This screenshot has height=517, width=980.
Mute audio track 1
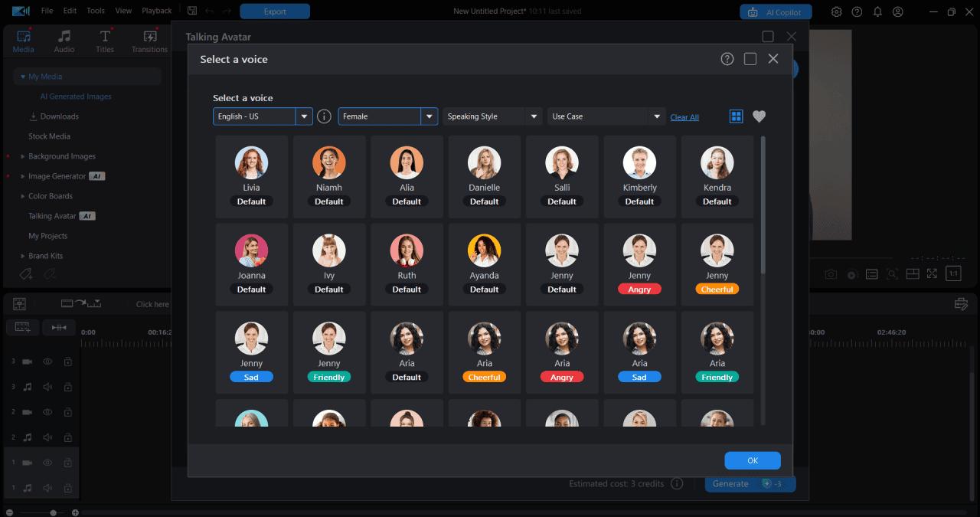[x=47, y=487]
